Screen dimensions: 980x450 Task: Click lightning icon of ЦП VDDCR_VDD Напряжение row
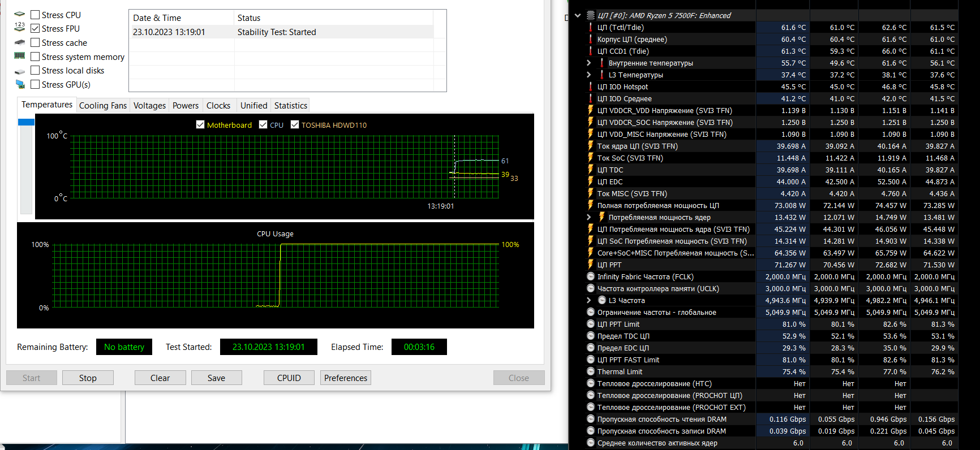(591, 110)
